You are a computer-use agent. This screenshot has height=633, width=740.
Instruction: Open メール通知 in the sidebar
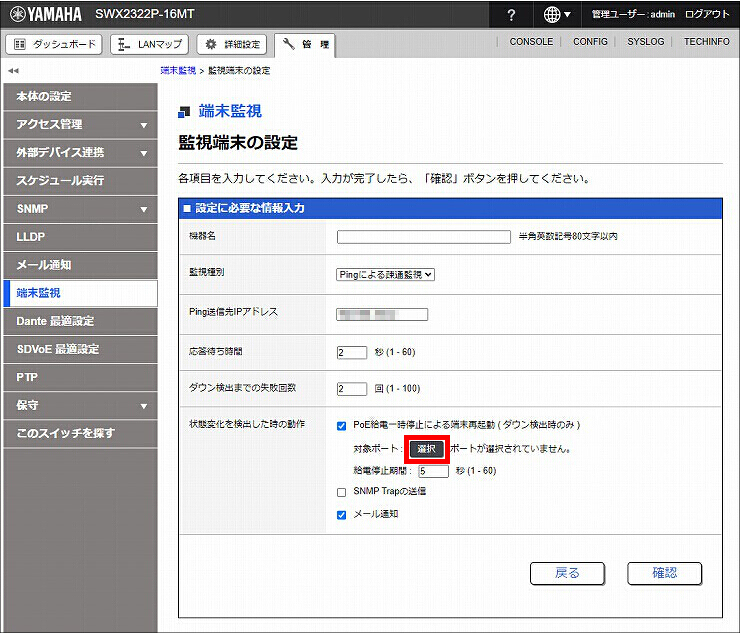[80, 265]
